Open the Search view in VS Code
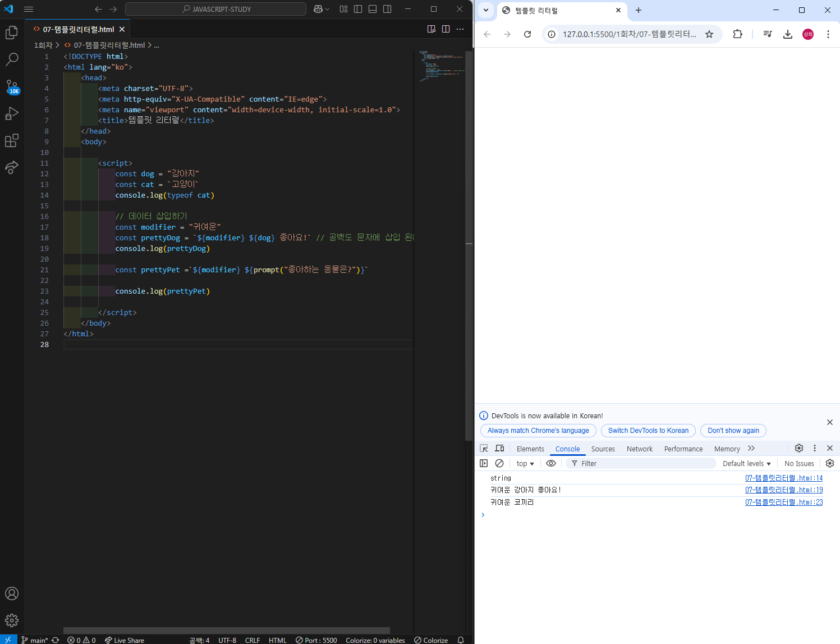 12,59
